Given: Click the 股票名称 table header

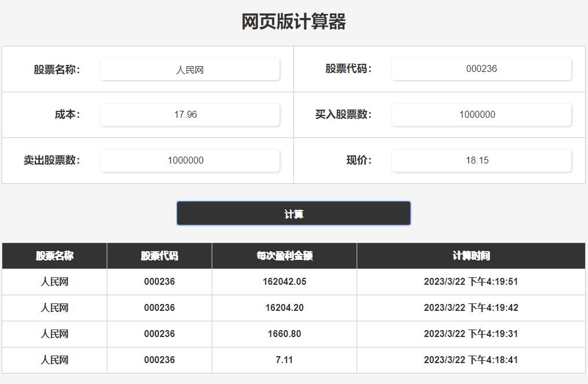Looking at the screenshot, I should 53,255.
